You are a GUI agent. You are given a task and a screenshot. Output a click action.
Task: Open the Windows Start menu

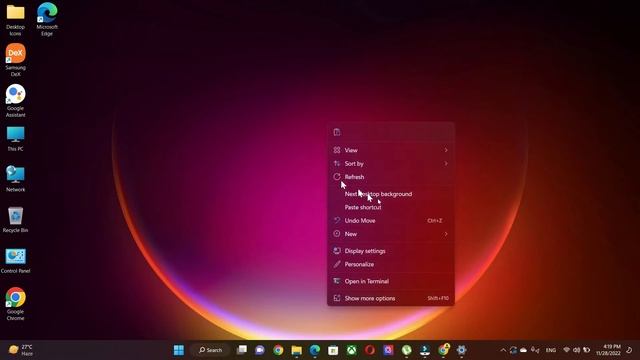click(x=179, y=350)
